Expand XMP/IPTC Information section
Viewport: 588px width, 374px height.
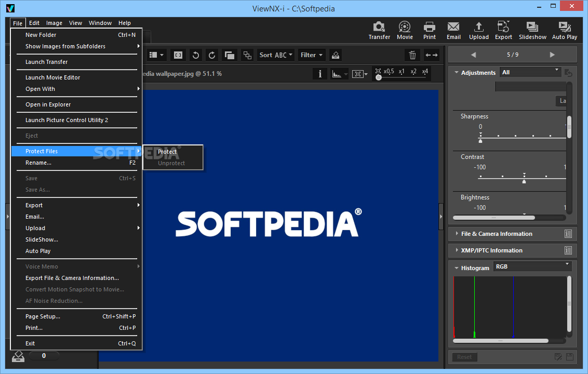(x=457, y=250)
